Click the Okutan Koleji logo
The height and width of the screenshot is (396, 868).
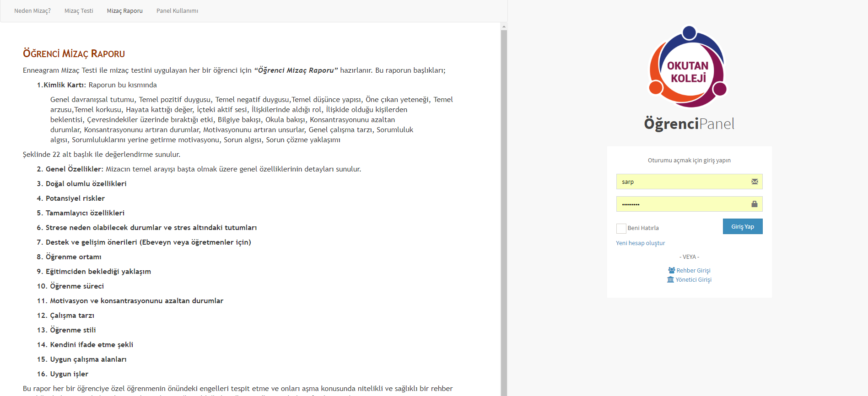[689, 67]
